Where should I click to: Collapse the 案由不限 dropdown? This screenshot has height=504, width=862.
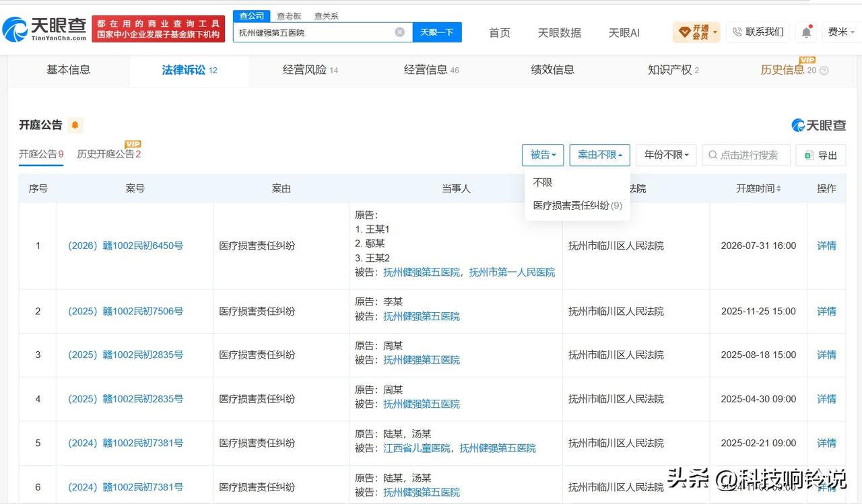pyautogui.click(x=600, y=155)
